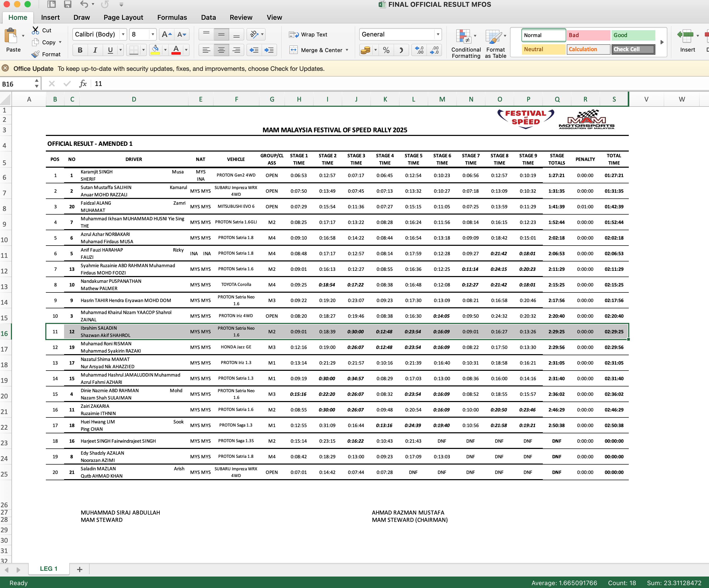Switch to the Formulas tab
709x588 pixels.
172,17
